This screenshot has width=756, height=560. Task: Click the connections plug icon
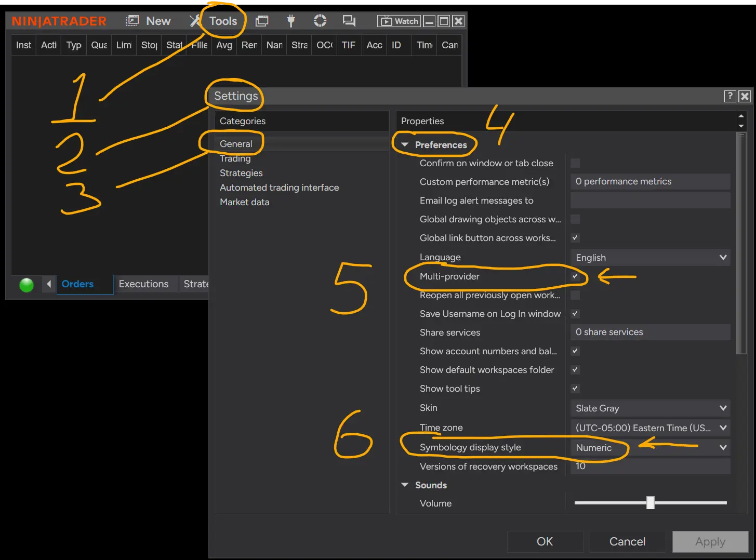pyautogui.click(x=291, y=21)
